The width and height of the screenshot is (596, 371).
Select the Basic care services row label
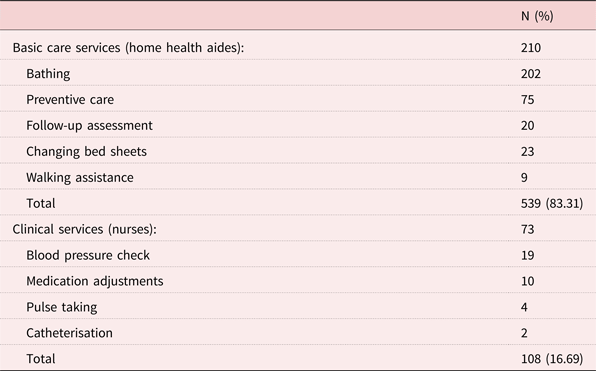click(128, 48)
